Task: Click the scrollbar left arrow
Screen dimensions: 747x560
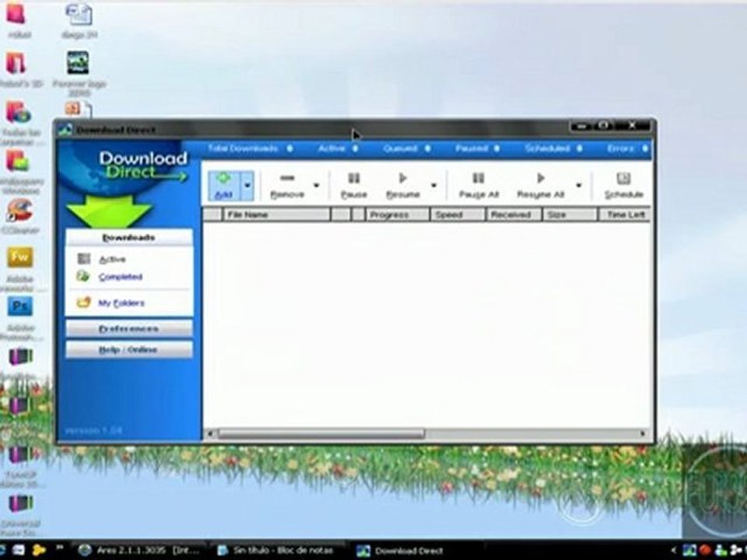Action: click(209, 434)
